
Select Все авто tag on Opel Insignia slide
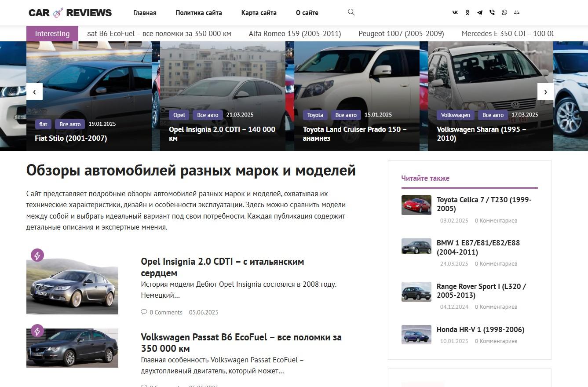pos(208,115)
